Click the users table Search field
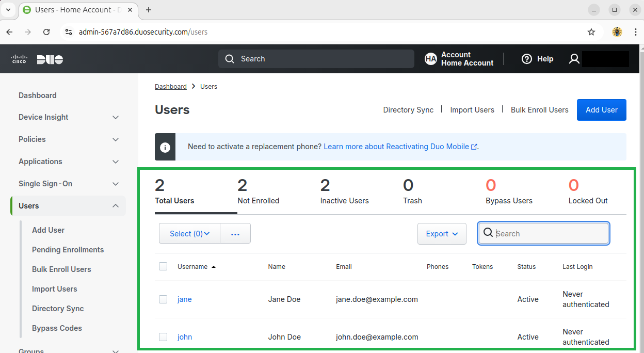Screen dimensions: 644x353 point(550,234)
